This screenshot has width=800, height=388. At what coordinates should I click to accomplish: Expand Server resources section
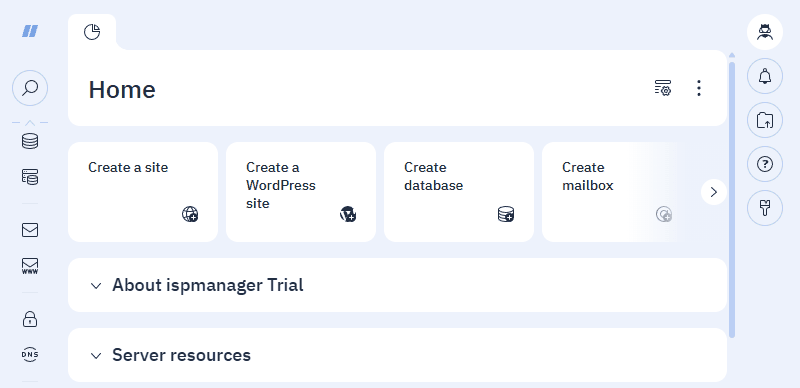[x=96, y=355]
